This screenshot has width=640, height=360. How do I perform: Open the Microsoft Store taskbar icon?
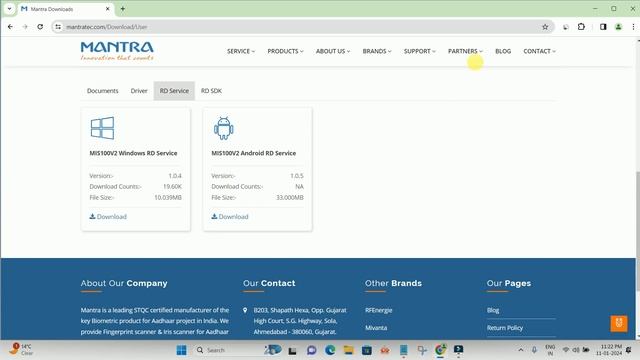pos(367,350)
